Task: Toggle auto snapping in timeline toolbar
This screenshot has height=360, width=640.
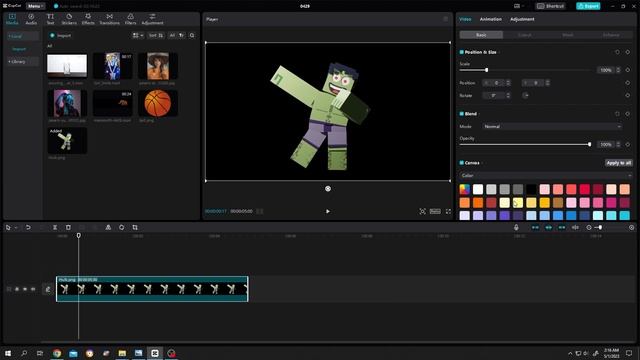Action: point(549,227)
